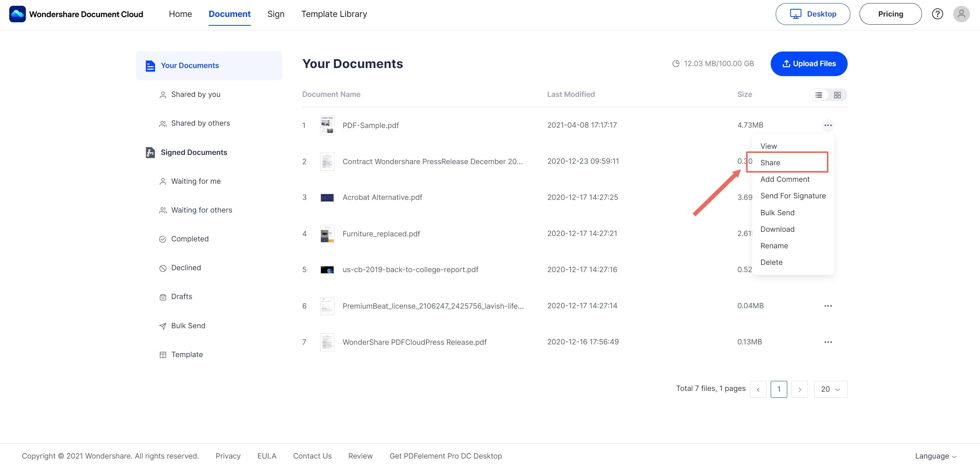Go to previous page arrow

pyautogui.click(x=758, y=389)
